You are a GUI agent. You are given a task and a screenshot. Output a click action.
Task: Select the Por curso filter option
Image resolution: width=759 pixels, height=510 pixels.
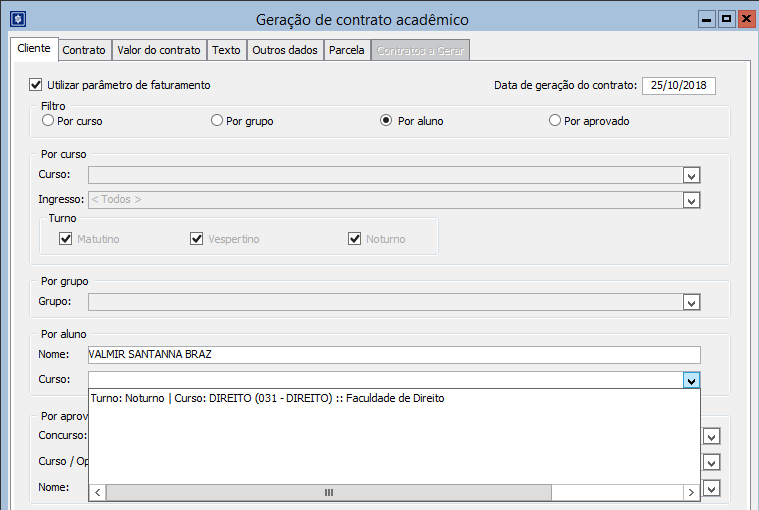tap(48, 121)
